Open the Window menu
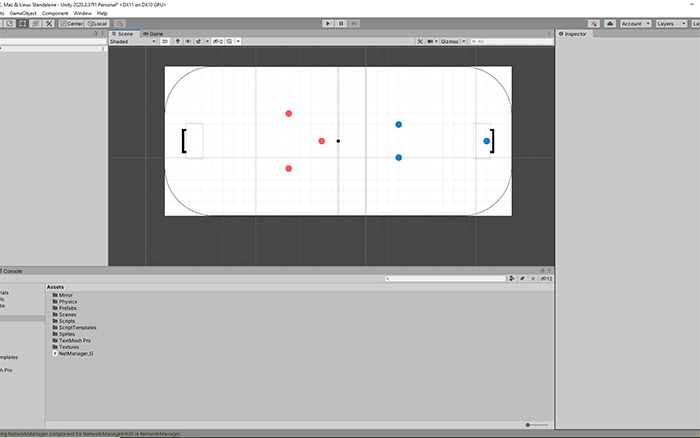This screenshot has width=700, height=438. 82,13
